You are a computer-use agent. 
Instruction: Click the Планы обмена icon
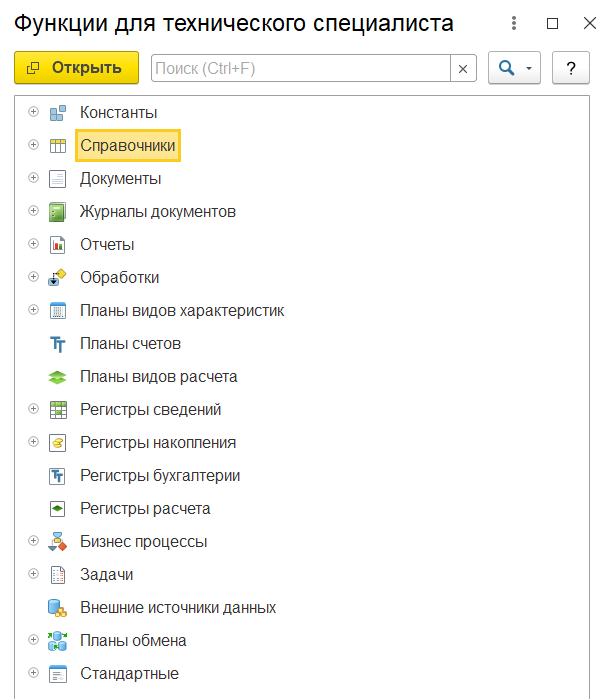(58, 641)
